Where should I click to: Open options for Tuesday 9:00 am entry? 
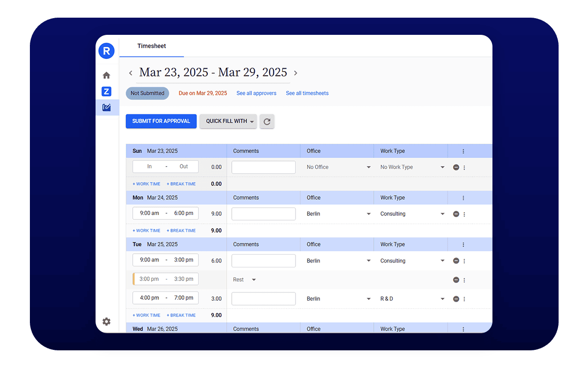click(x=465, y=261)
